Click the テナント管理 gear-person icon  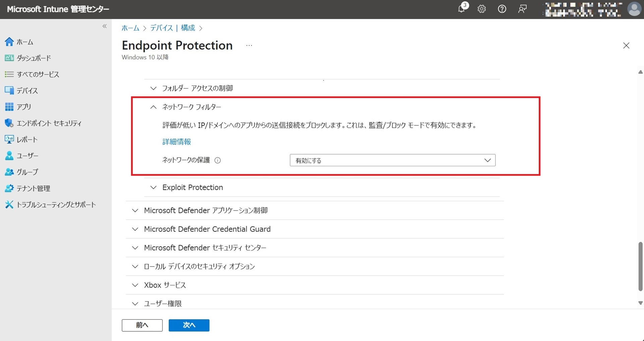coord(9,188)
